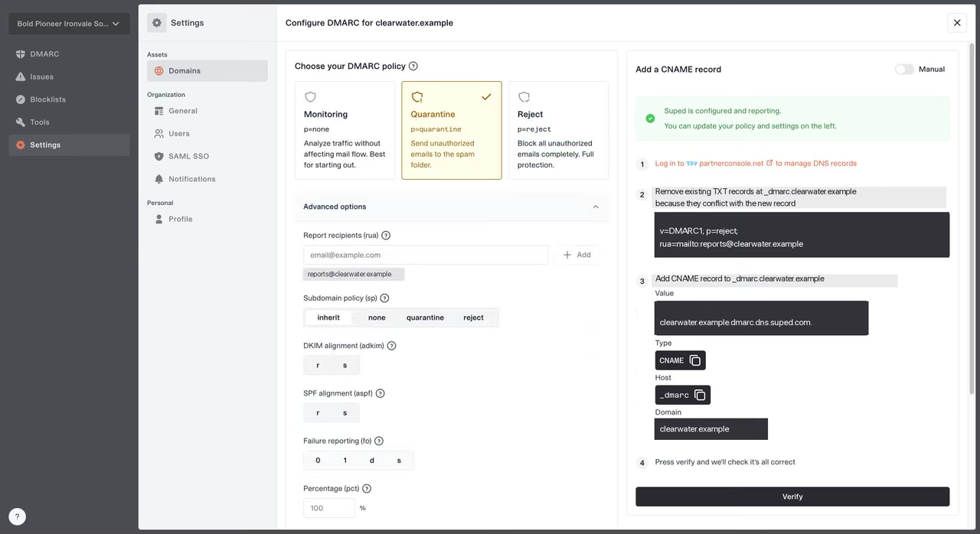This screenshot has width=980, height=534.
Task: Set subdomain policy to quarantine
Action: (425, 317)
